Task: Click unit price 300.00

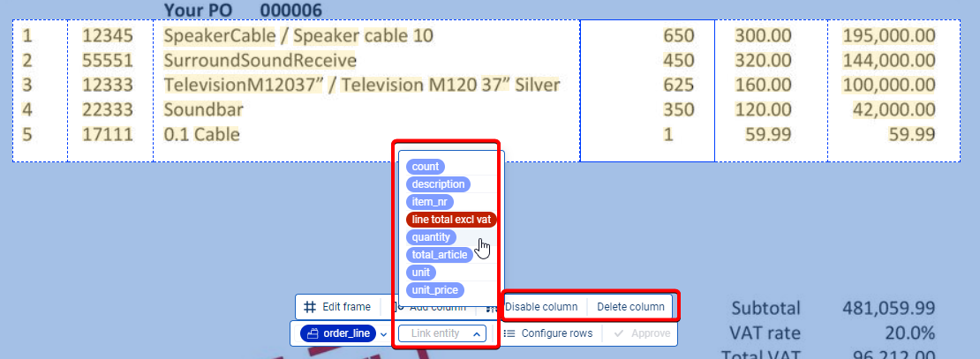Action: (763, 36)
